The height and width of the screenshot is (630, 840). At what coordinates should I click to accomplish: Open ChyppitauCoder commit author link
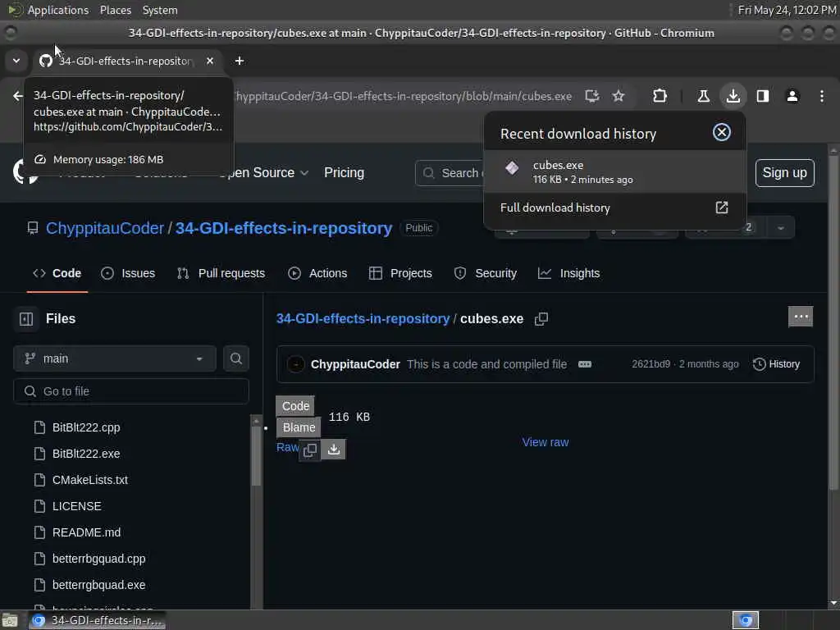355,364
